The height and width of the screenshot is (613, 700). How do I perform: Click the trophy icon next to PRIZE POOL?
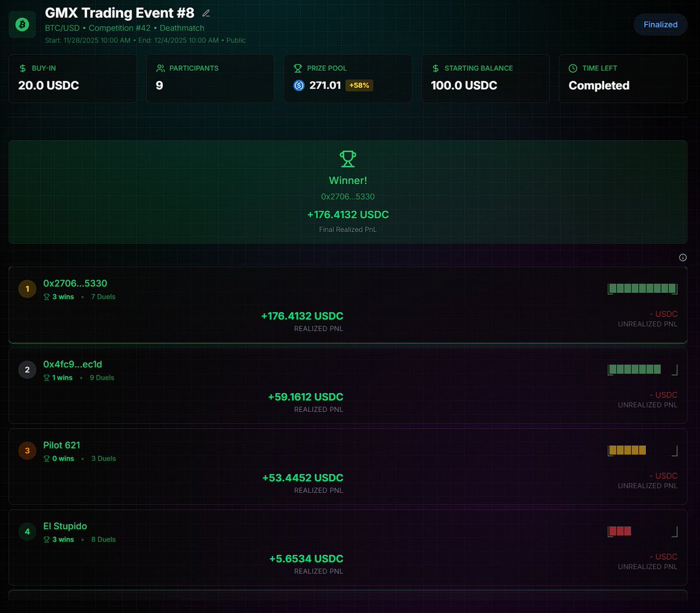click(x=297, y=68)
